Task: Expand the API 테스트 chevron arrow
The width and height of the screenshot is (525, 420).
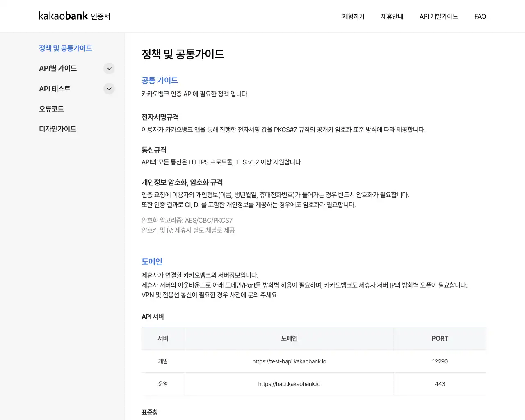Action: 109,89
